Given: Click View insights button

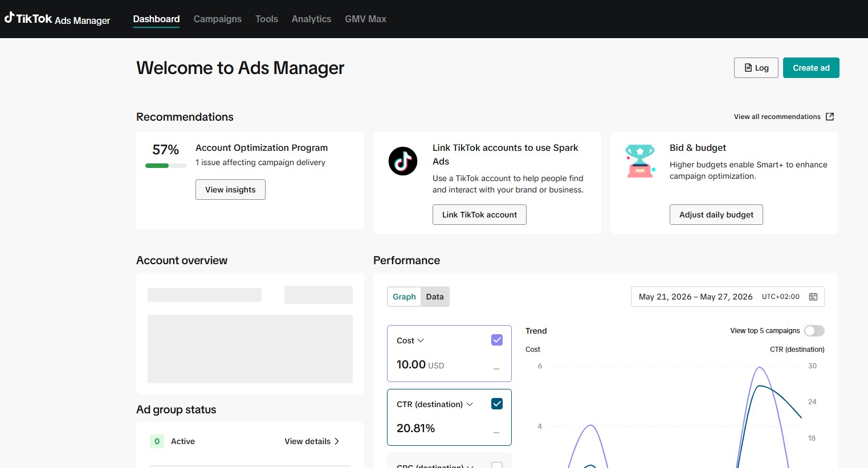Looking at the screenshot, I should point(230,190).
